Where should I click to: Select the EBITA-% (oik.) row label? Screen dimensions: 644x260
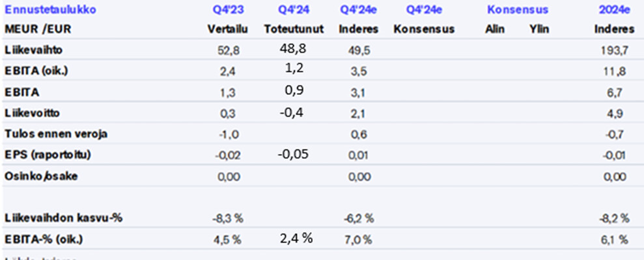pos(44,239)
